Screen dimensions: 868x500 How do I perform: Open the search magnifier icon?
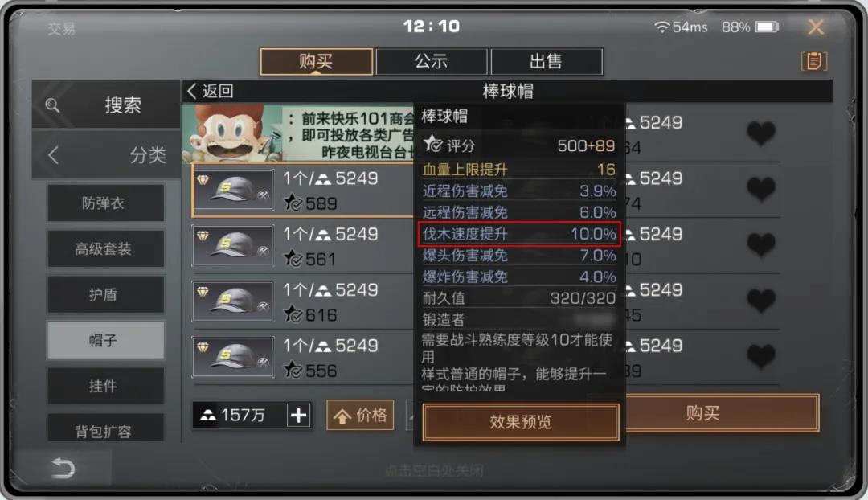(52, 105)
